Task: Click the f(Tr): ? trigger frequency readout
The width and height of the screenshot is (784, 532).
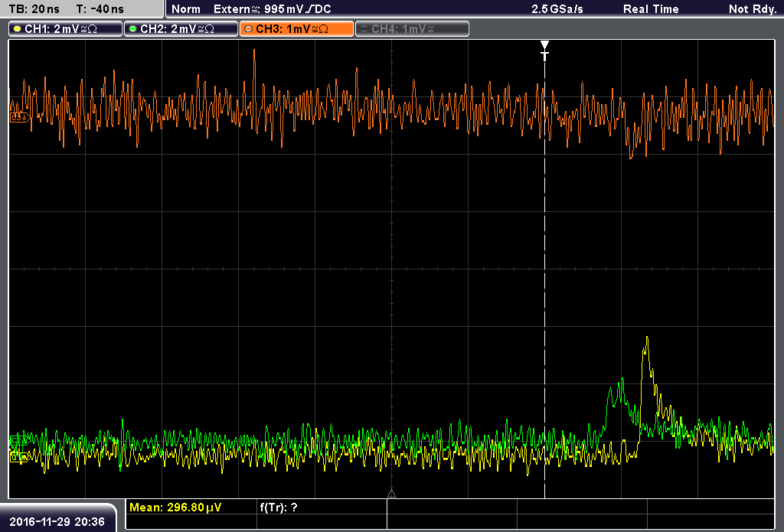Action: tap(279, 508)
